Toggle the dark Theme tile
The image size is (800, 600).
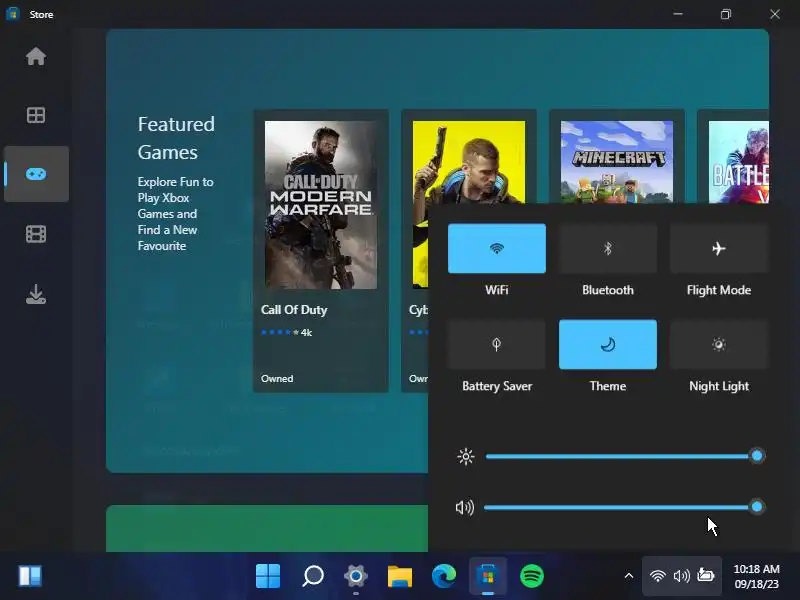[x=608, y=344]
